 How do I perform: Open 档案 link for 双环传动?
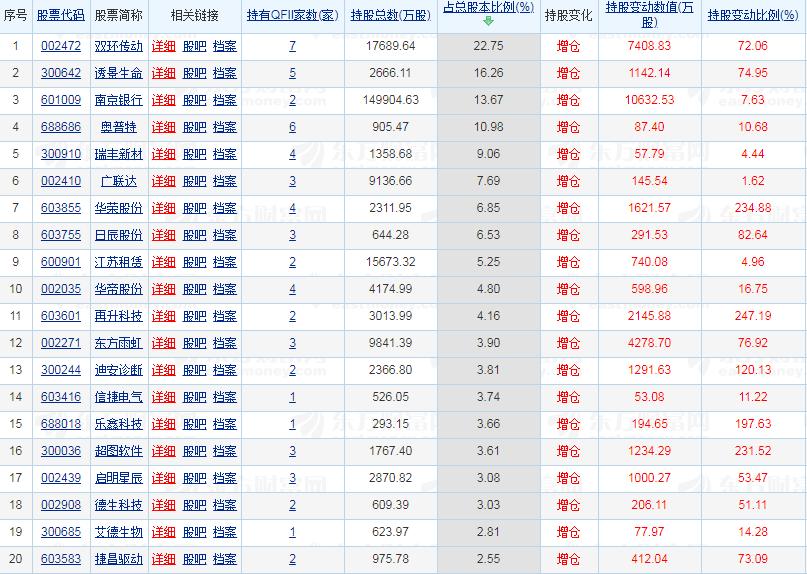[225, 46]
